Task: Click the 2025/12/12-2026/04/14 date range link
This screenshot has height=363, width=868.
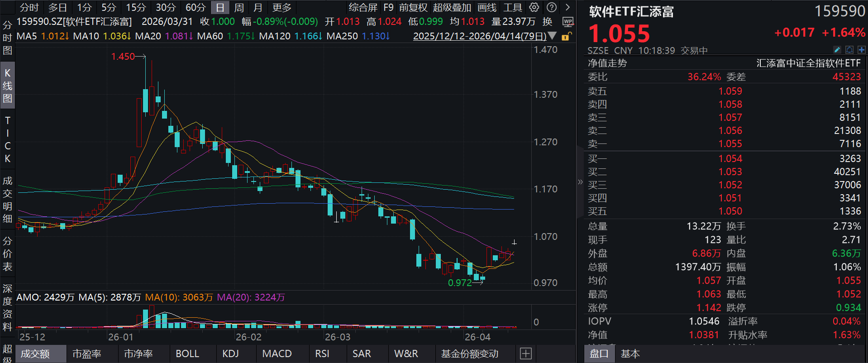Action: point(479,36)
